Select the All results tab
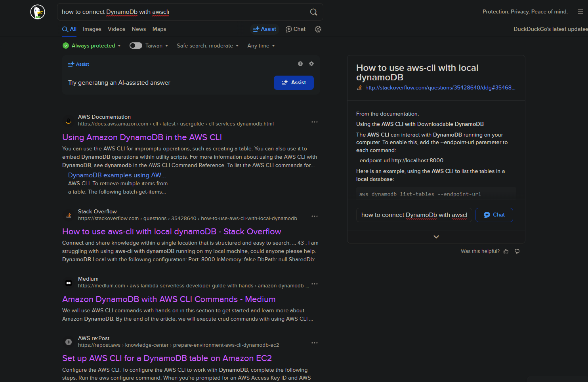 click(x=69, y=29)
